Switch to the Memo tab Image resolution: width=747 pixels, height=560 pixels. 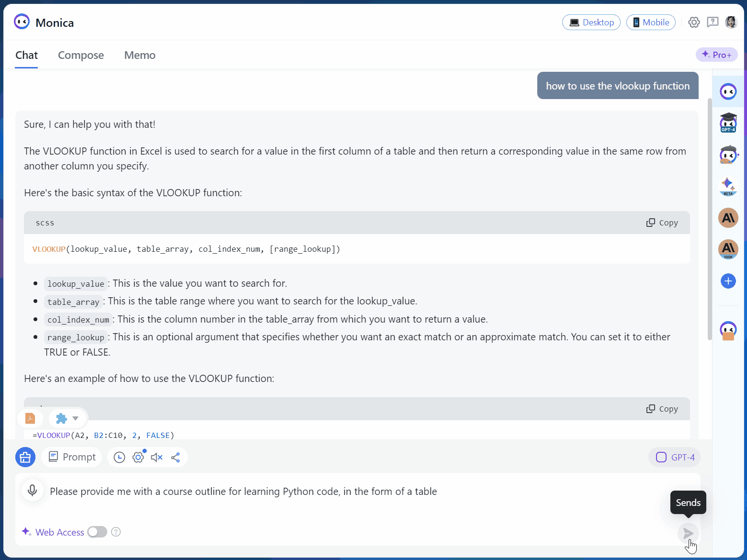pyautogui.click(x=140, y=55)
